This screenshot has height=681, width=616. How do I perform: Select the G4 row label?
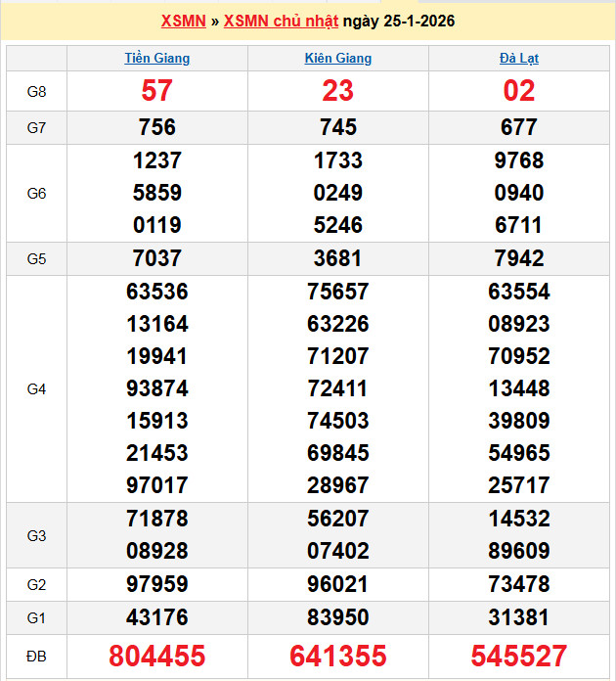pyautogui.click(x=36, y=389)
